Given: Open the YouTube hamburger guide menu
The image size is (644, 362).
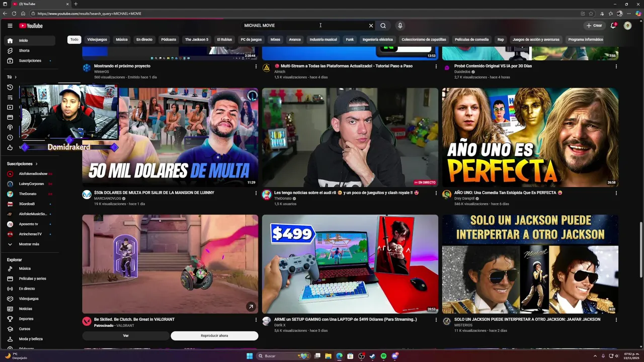Looking at the screenshot, I should pos(10,26).
